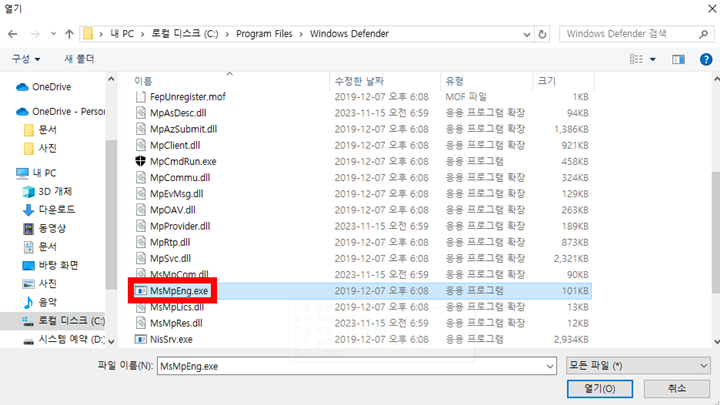720x405 pixels.
Task: Open 바탕 화면 in sidebar
Action: (x=51, y=265)
